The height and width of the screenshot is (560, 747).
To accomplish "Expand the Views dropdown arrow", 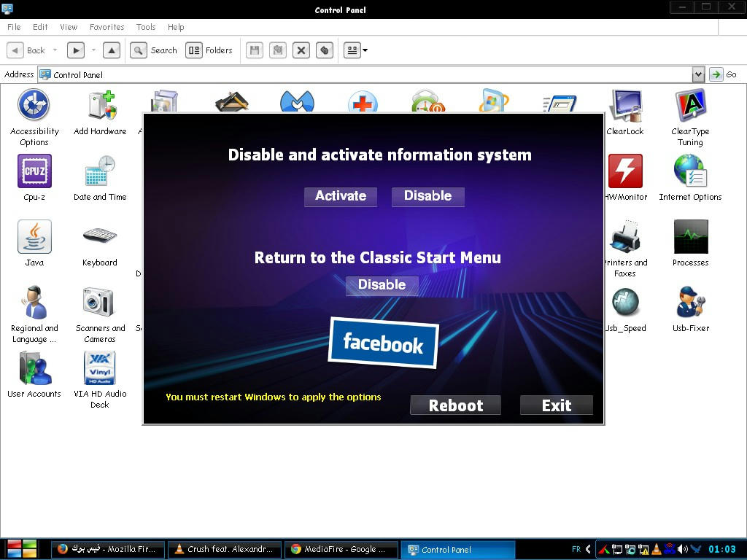I will (365, 50).
